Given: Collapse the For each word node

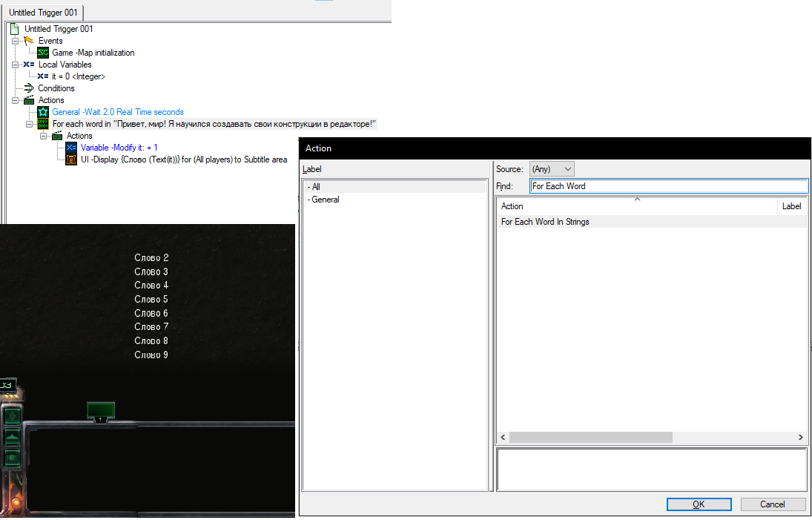Looking at the screenshot, I should click(x=29, y=125).
